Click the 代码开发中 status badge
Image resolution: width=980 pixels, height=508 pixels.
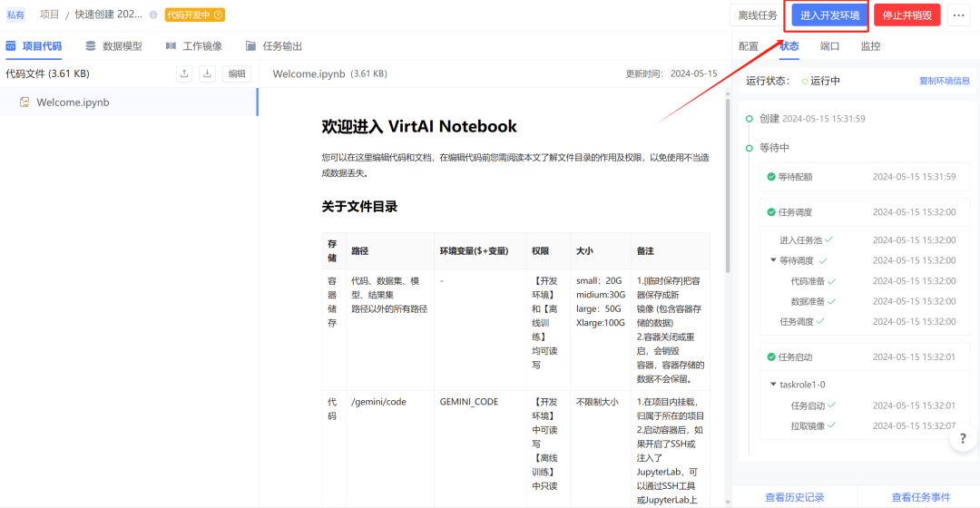[195, 15]
